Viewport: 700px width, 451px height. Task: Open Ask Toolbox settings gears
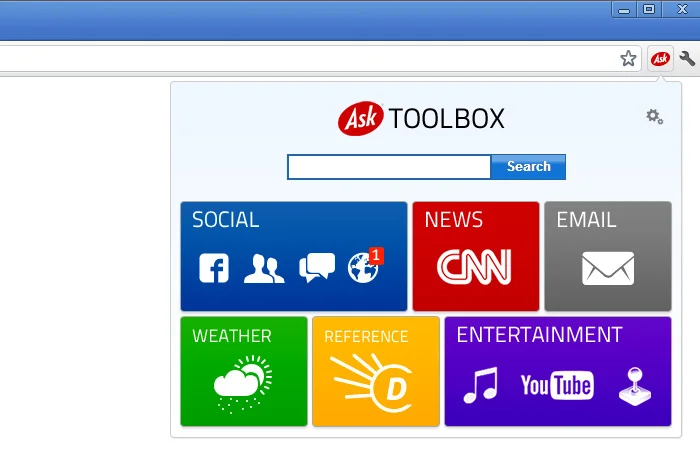[x=654, y=117]
